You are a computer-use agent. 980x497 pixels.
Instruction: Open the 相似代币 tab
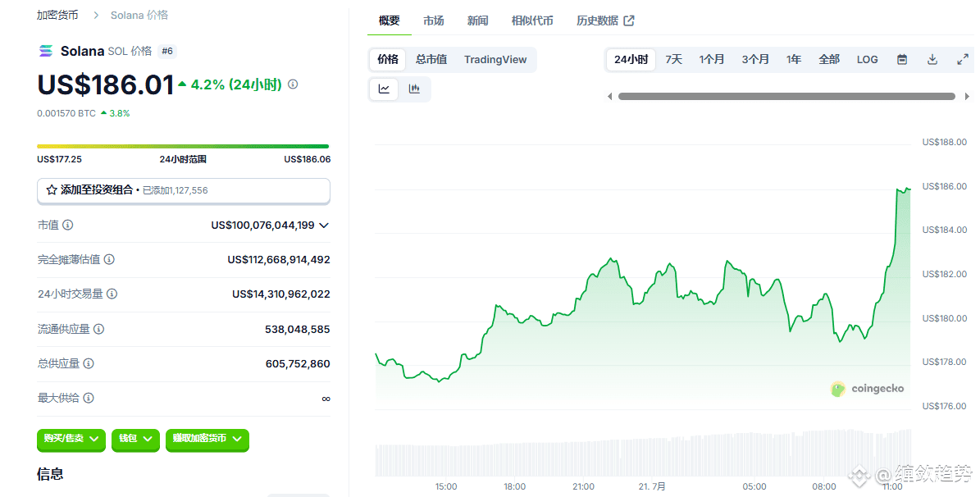[x=532, y=21]
